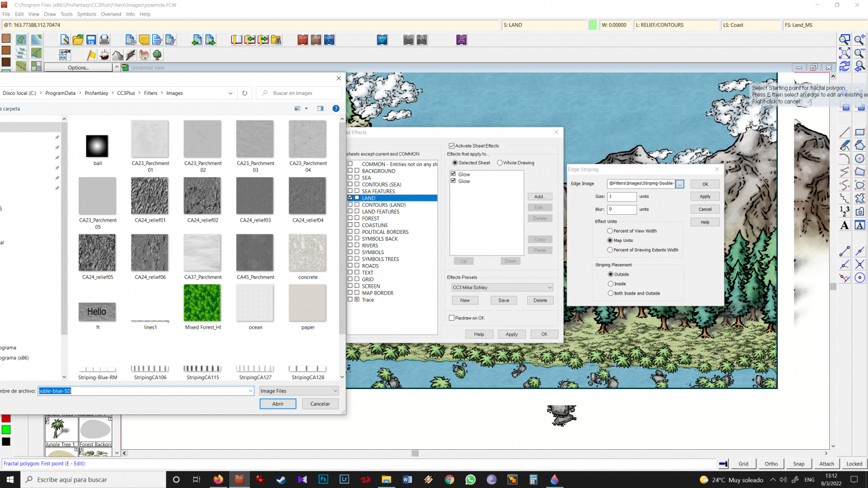Screen dimensions: 868x488
Task: Expand the chevron after ProgramData in the path
Action: [x=80, y=93]
